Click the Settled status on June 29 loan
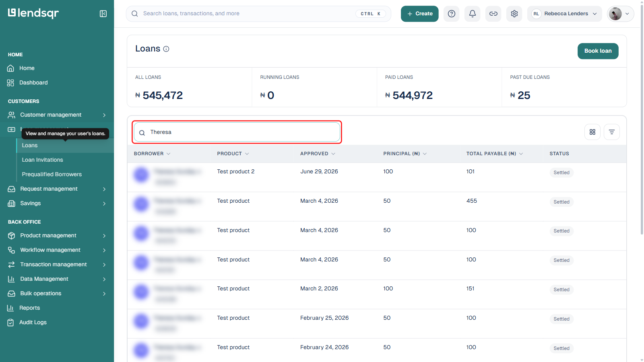The width and height of the screenshot is (644, 362). coord(561,173)
